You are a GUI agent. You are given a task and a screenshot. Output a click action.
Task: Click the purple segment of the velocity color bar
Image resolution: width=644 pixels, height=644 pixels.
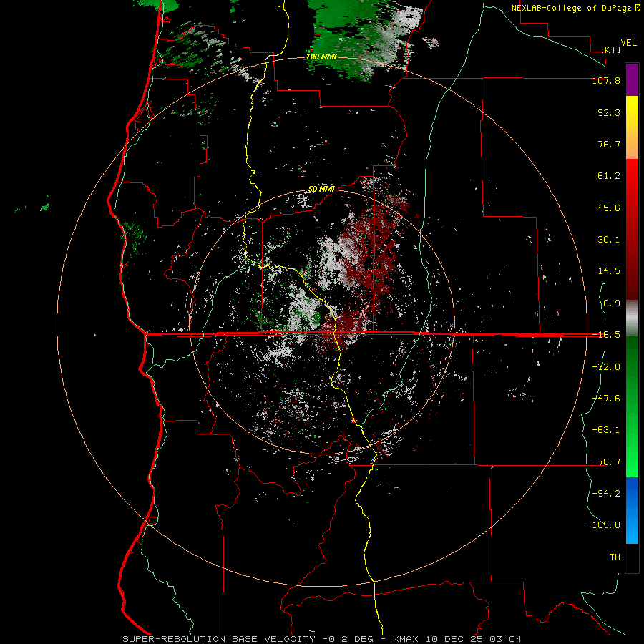(x=632, y=79)
